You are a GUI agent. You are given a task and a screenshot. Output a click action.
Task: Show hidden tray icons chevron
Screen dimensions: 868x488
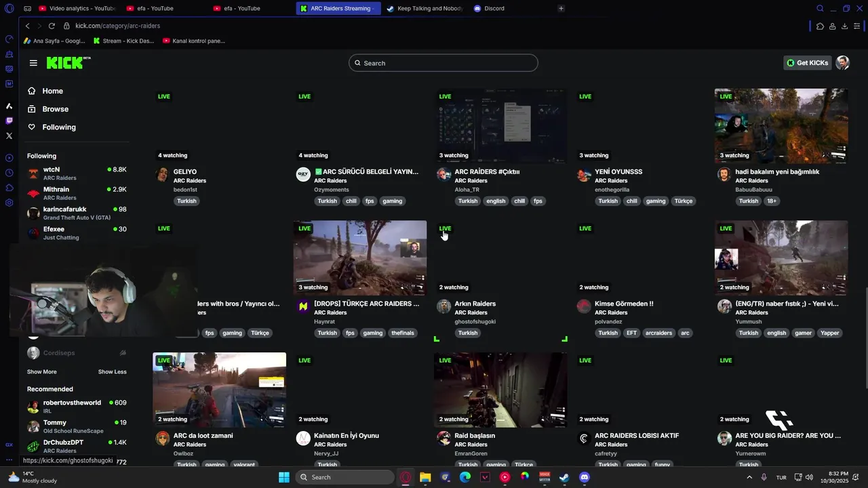(x=749, y=477)
